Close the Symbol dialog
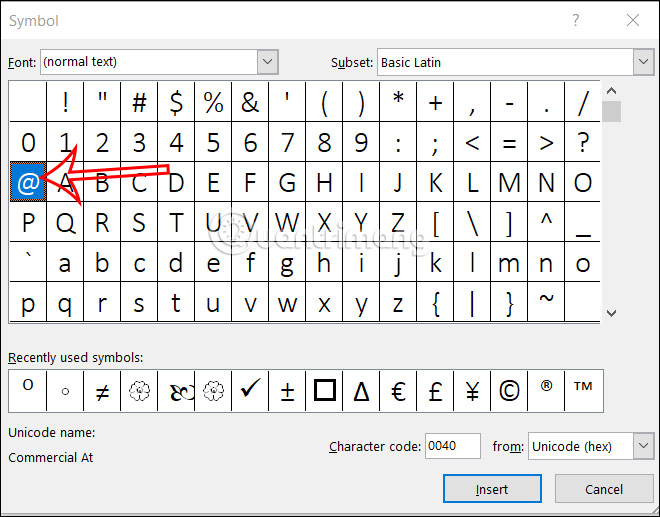 tap(633, 20)
